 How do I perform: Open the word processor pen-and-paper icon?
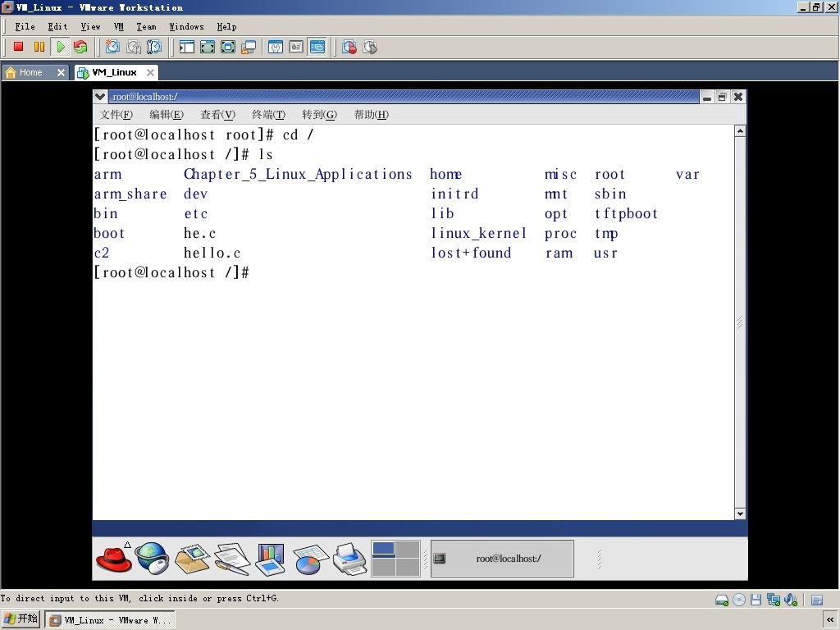pyautogui.click(x=232, y=559)
